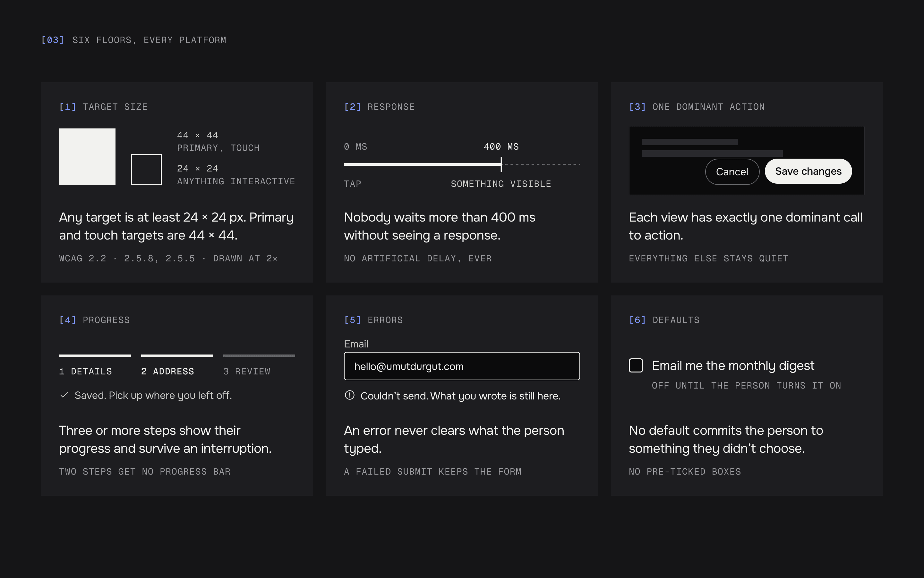
Task: Click the large 44 × 44 white square
Action: (87, 157)
